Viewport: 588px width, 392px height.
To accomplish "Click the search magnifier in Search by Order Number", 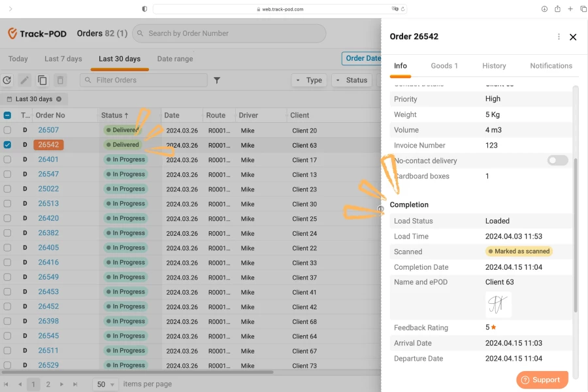I will (x=140, y=33).
